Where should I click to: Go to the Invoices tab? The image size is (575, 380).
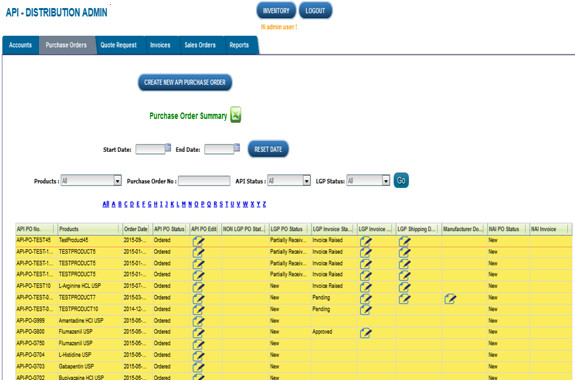coord(160,45)
